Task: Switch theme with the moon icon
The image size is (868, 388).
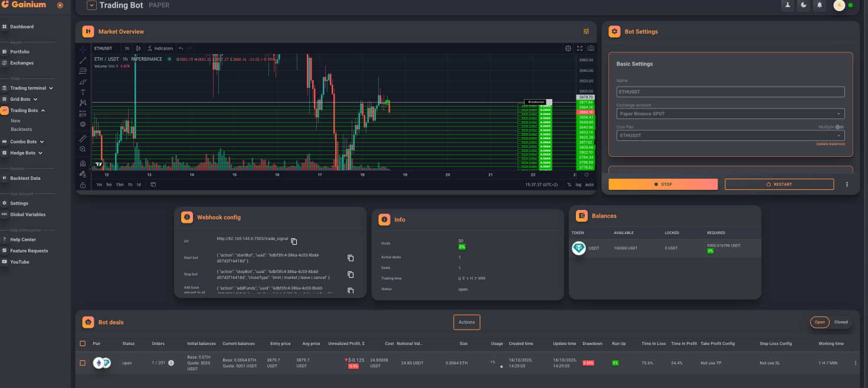Action: [803, 5]
